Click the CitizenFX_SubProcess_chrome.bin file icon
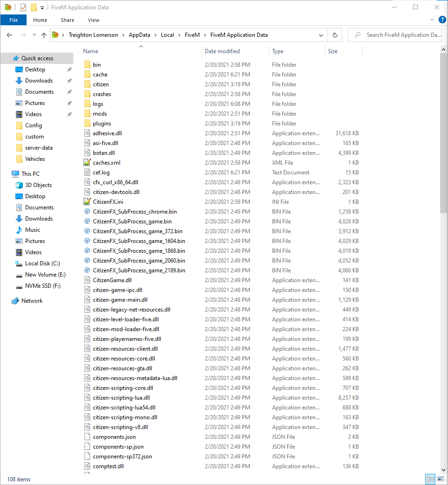The height and width of the screenshot is (485, 448). pyautogui.click(x=87, y=212)
